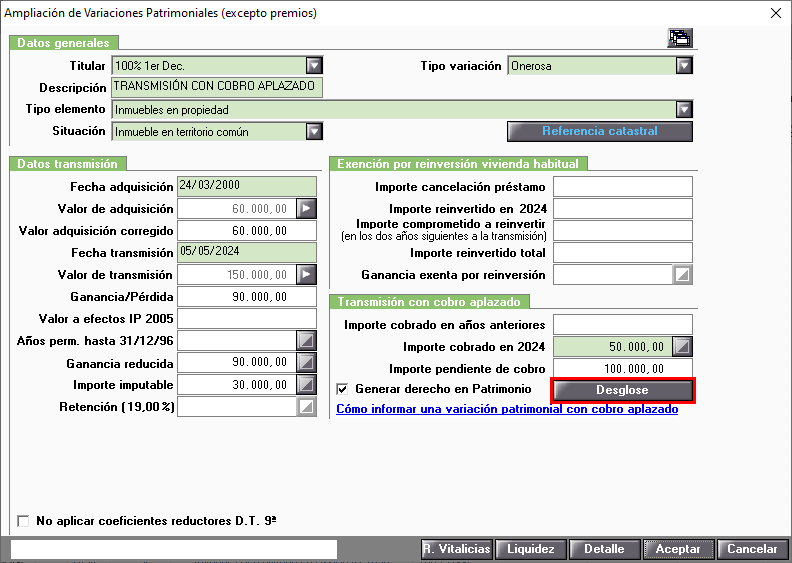
Task: Uncheck Generar derecho en Patrimonio
Action: click(x=342, y=389)
